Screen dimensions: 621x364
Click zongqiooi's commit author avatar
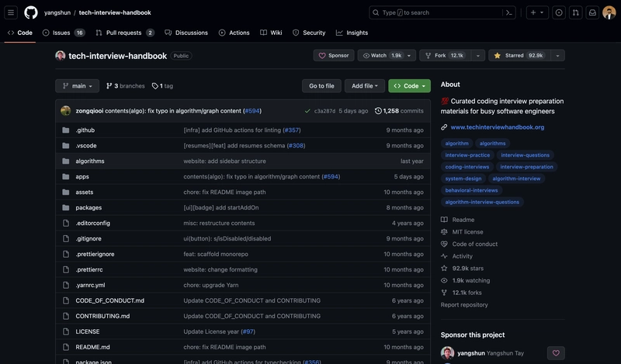66,111
